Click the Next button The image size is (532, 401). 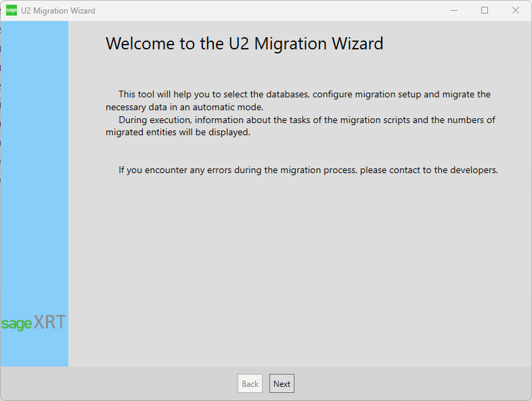point(282,383)
